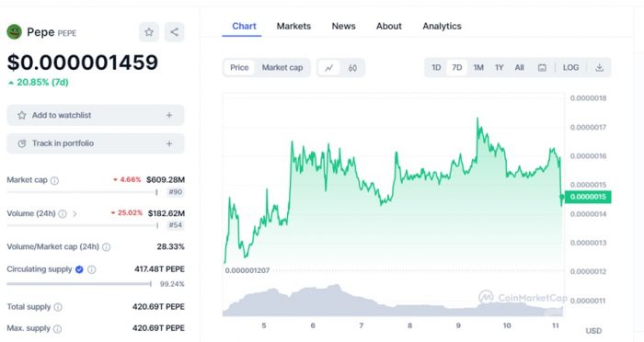The width and height of the screenshot is (644, 342).
Task: Show the All time range
Action: pyautogui.click(x=519, y=68)
